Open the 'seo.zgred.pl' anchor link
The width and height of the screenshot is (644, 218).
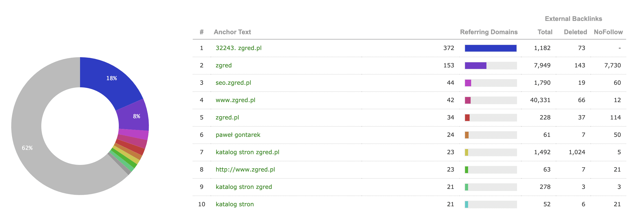click(x=233, y=83)
